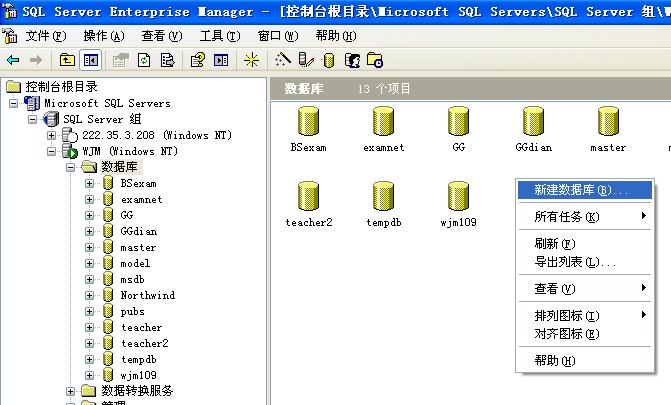This screenshot has width=671, height=405.
Task: Choose 对齐图标(E) in context menu
Action: pos(585,334)
